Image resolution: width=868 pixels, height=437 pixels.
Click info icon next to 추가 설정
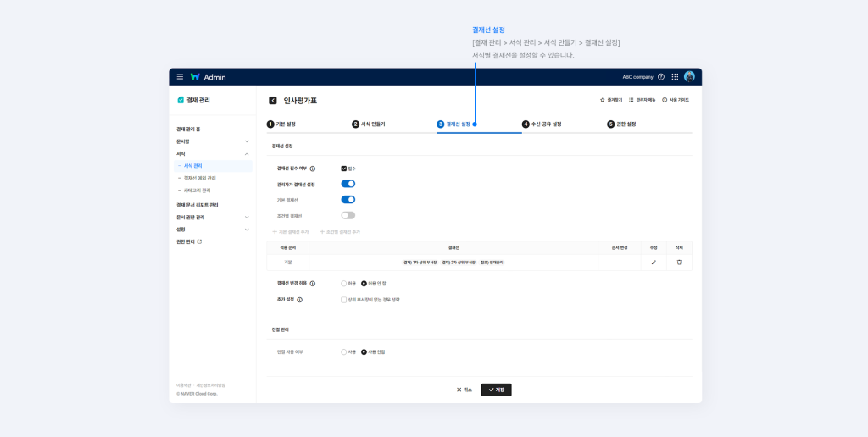tap(299, 300)
